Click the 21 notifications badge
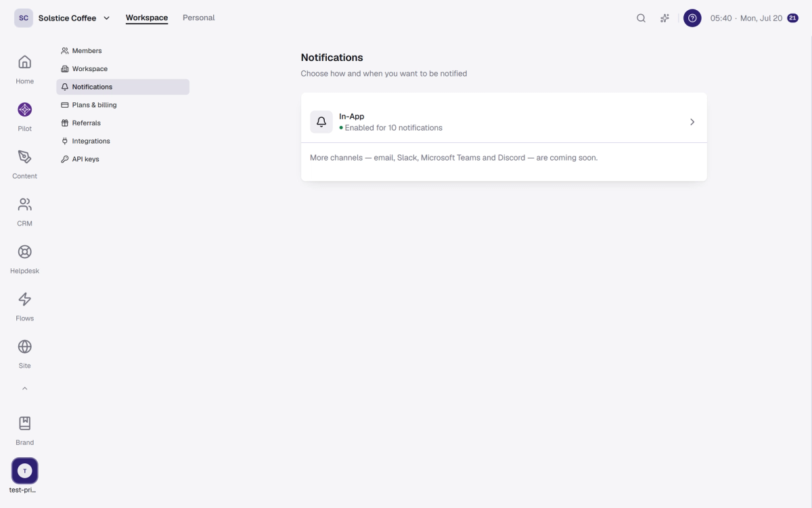812x508 pixels. coord(792,18)
